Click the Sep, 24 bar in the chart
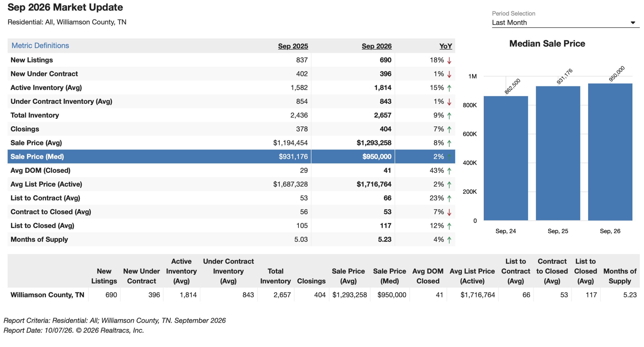644x347 pixels. pyautogui.click(x=506, y=158)
